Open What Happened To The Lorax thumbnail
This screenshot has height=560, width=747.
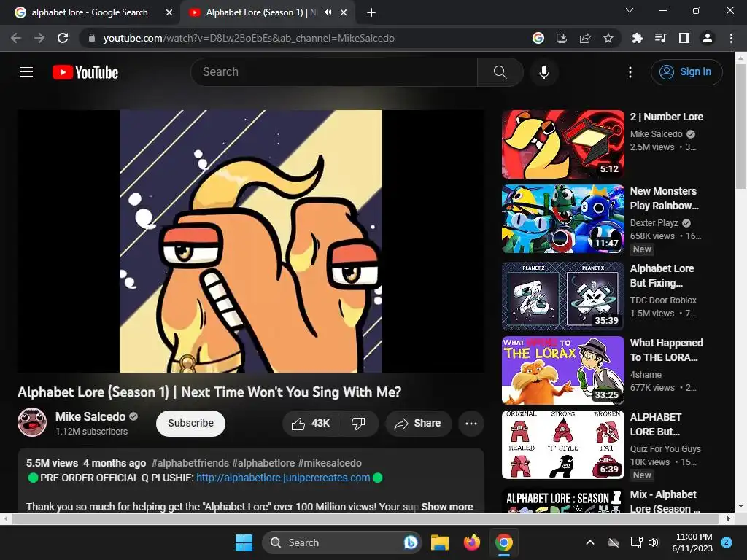[563, 370]
